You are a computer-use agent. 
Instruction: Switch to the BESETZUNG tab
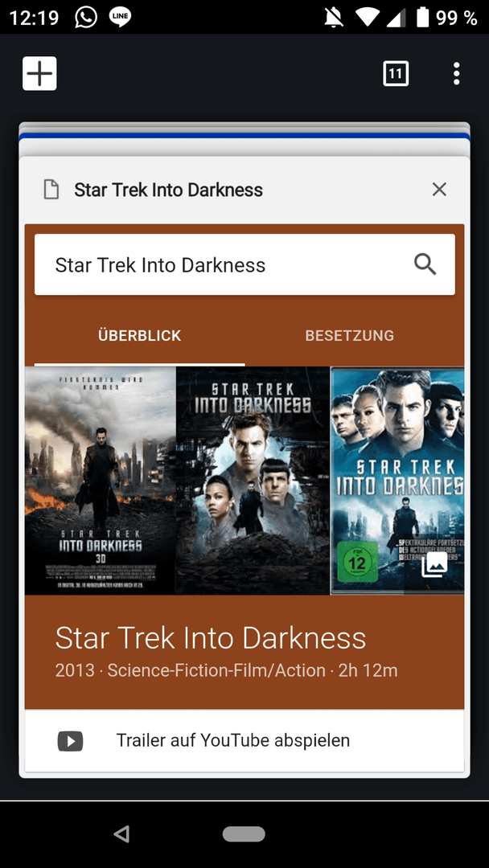click(349, 335)
